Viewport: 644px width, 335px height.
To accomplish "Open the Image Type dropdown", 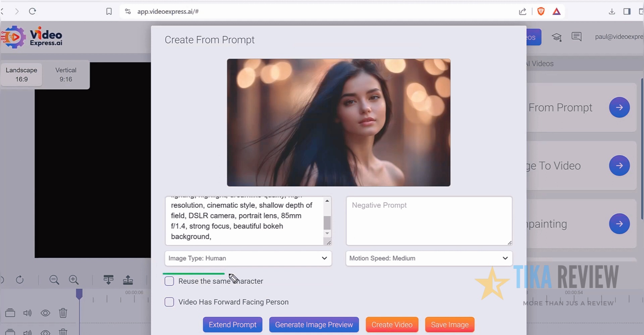I will click(x=248, y=258).
